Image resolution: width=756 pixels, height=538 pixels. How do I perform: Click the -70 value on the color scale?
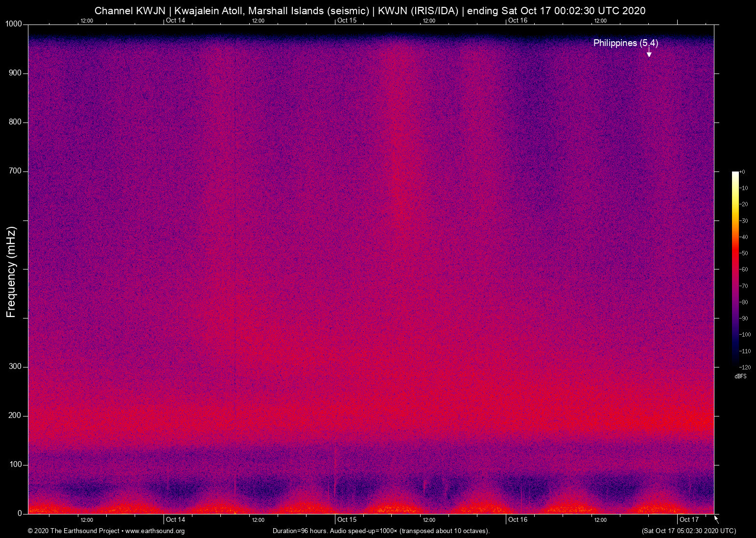tap(744, 286)
